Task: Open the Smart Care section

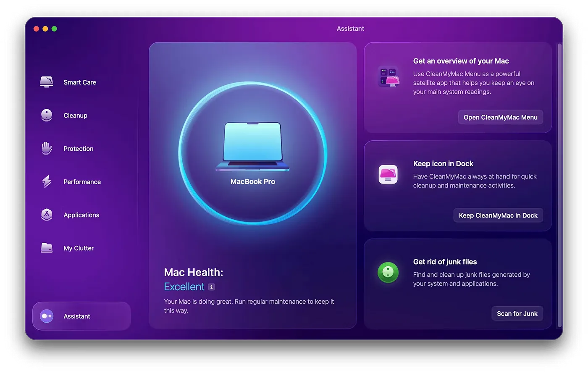Action: [81, 82]
